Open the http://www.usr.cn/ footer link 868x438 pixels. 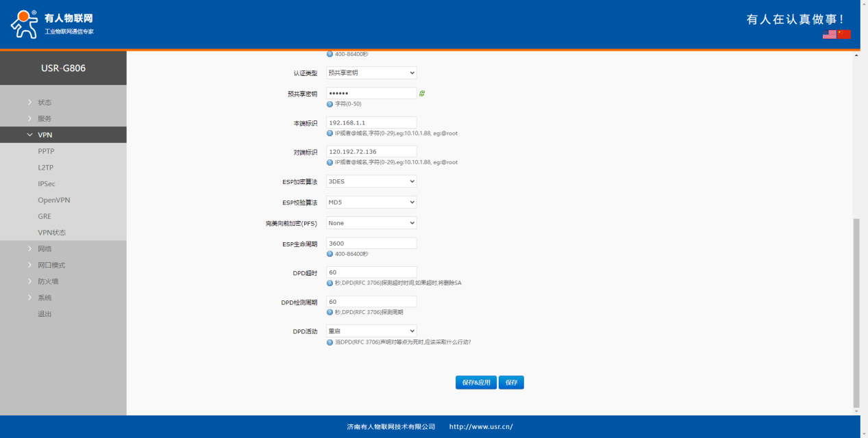click(x=480, y=427)
